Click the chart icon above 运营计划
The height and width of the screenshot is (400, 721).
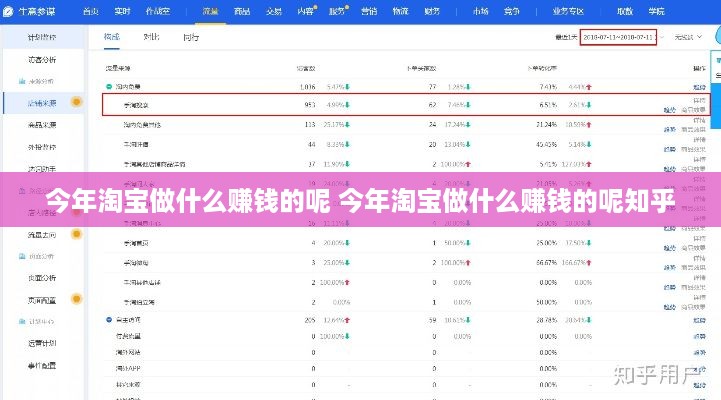coord(22,321)
